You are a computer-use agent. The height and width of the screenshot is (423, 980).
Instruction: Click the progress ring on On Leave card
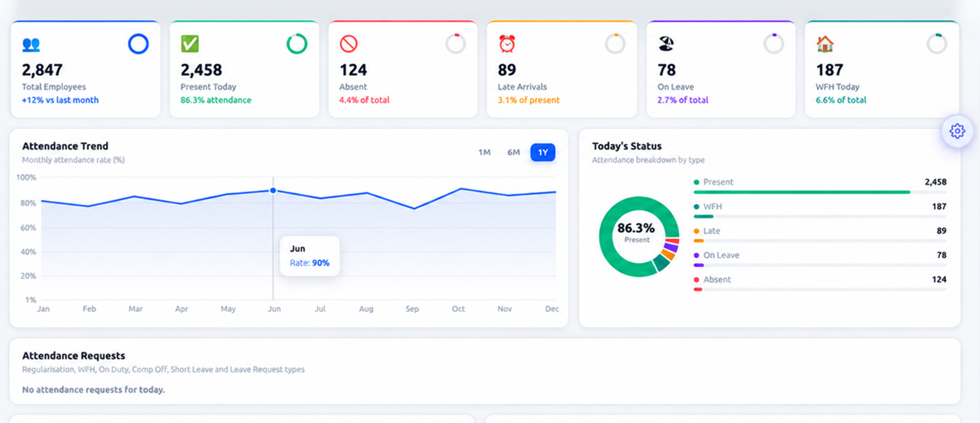[774, 44]
